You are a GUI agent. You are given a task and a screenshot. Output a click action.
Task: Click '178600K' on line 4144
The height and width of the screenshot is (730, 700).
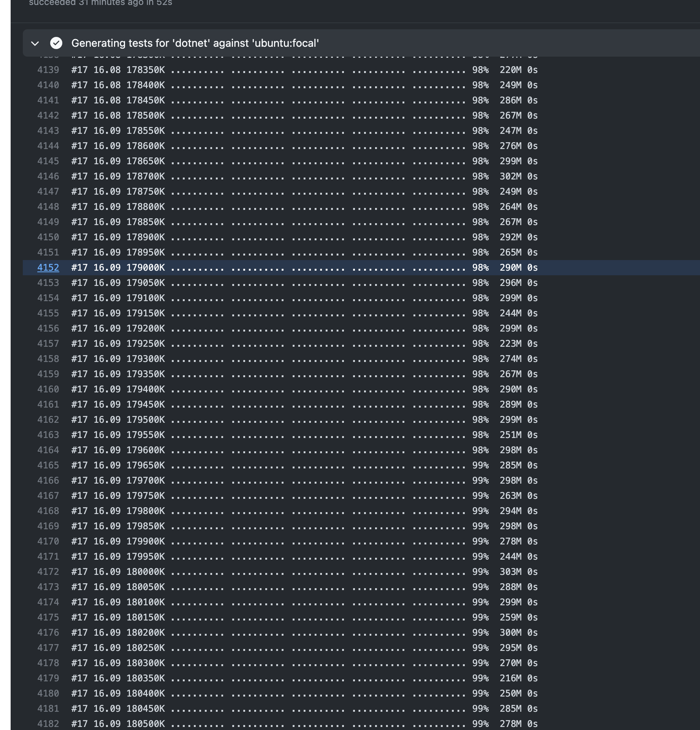point(146,146)
